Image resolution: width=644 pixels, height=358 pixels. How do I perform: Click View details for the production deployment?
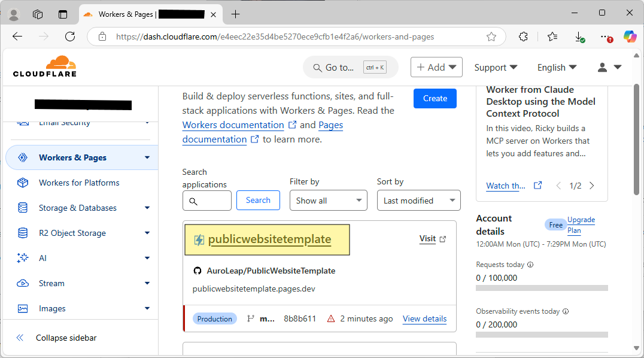[425, 318]
